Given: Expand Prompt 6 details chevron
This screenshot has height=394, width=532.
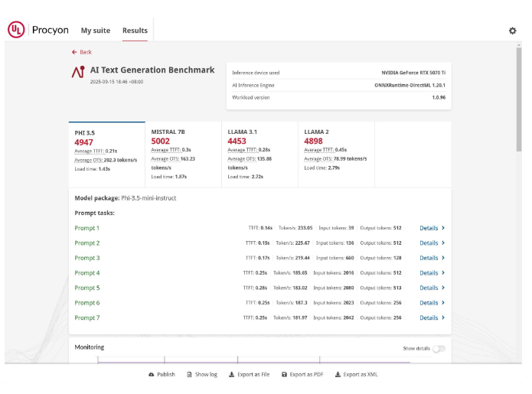Looking at the screenshot, I should click(x=443, y=302).
